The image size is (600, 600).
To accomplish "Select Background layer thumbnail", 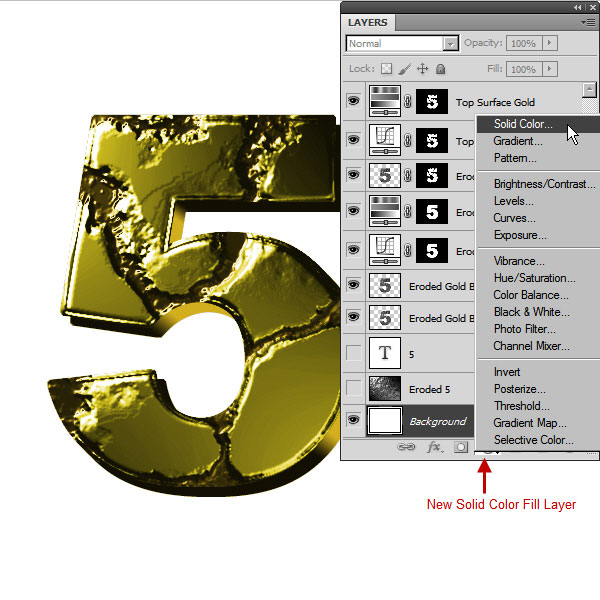I will click(x=385, y=421).
